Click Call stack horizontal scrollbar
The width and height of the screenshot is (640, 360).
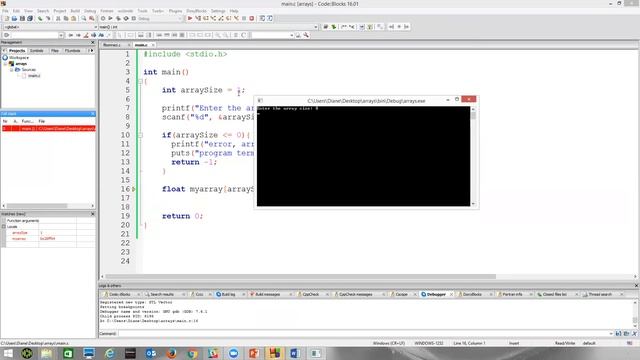click(37, 206)
